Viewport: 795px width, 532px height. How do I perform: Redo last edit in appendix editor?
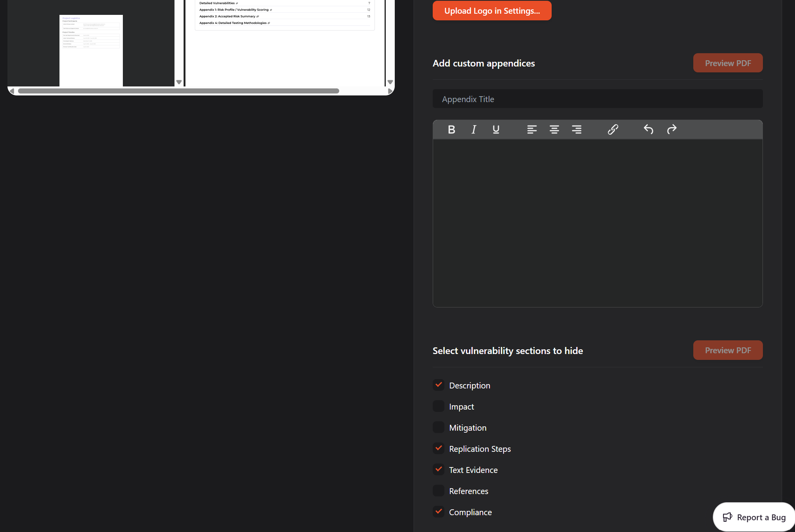pos(671,129)
